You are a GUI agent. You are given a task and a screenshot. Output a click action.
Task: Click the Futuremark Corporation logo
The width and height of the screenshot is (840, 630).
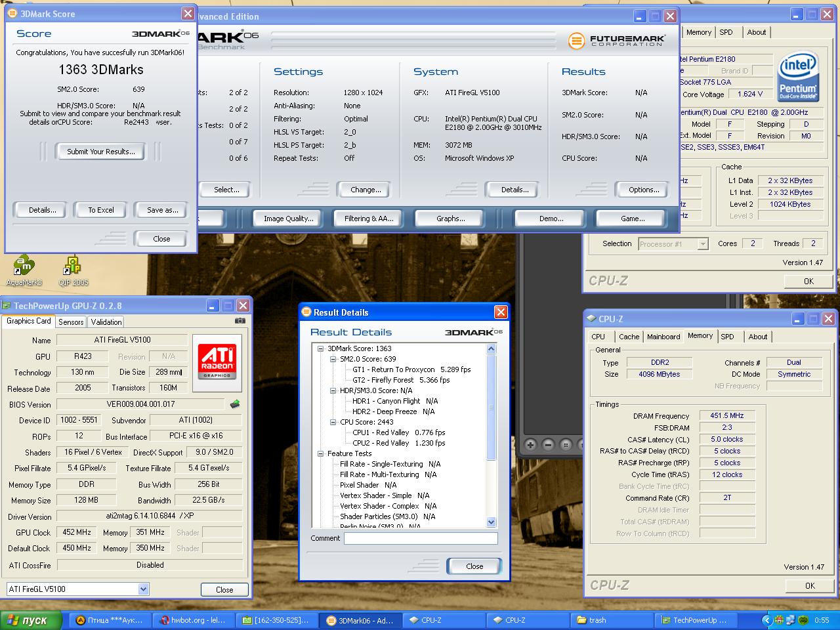[x=617, y=41]
